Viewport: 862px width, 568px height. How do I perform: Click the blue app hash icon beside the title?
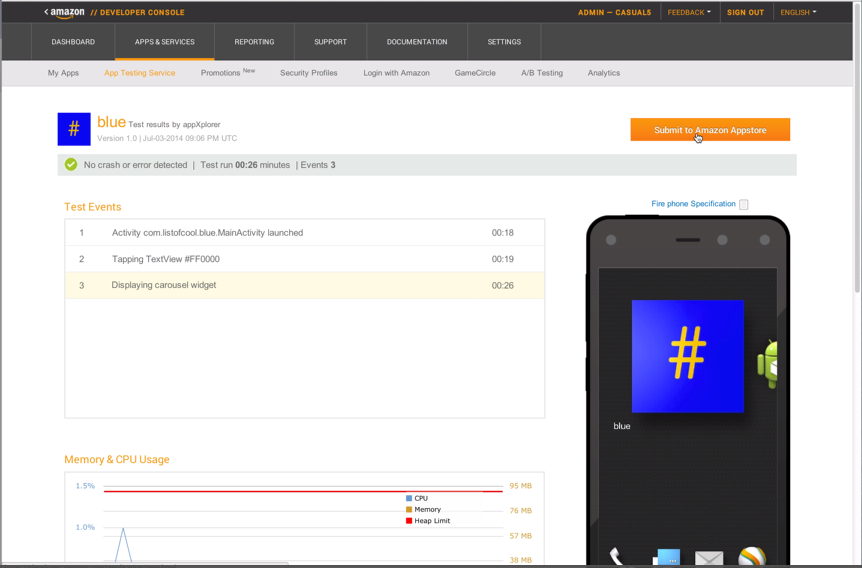pos(74,129)
